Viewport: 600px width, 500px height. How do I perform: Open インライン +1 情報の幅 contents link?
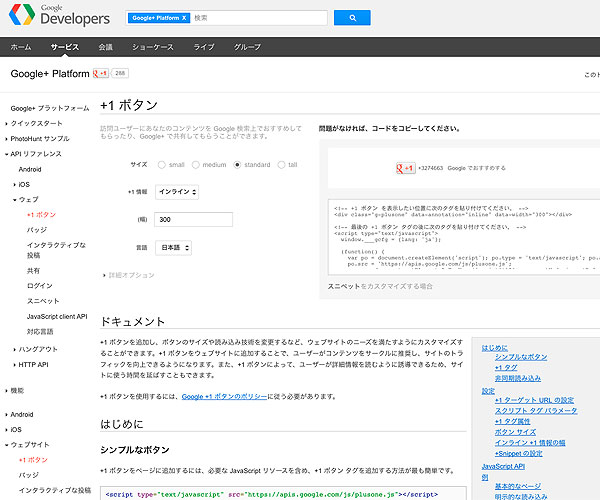(530, 443)
